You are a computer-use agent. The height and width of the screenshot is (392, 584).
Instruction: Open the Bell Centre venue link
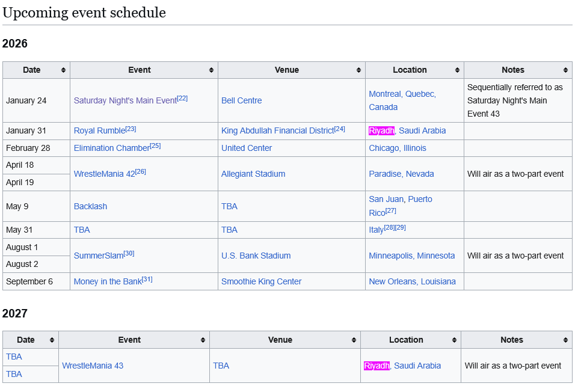pyautogui.click(x=242, y=100)
